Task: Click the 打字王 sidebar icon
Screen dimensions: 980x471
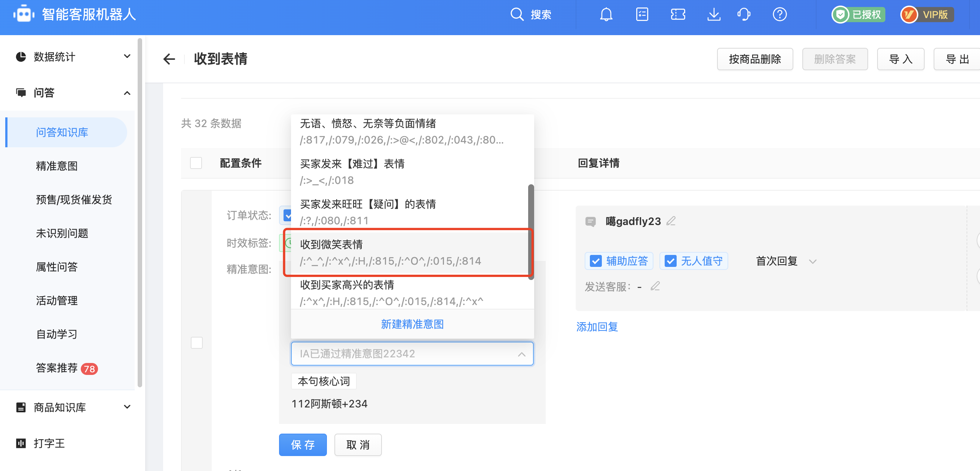Action: pyautogui.click(x=21, y=443)
